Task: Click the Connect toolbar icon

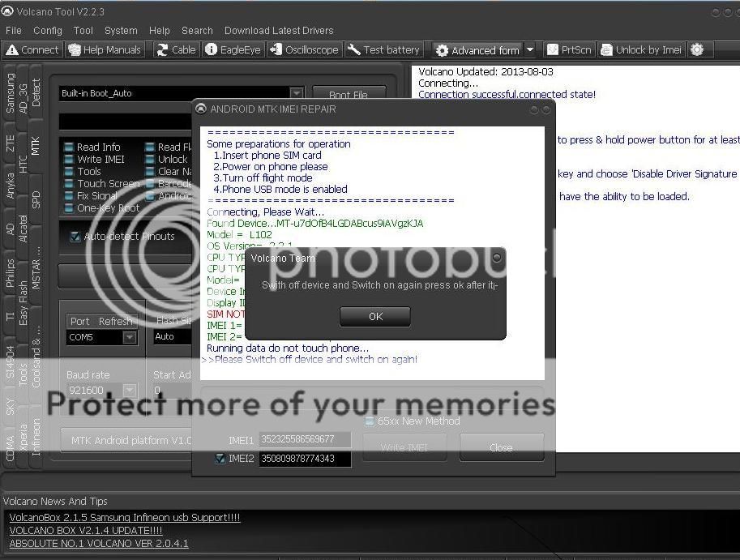Action: point(32,49)
